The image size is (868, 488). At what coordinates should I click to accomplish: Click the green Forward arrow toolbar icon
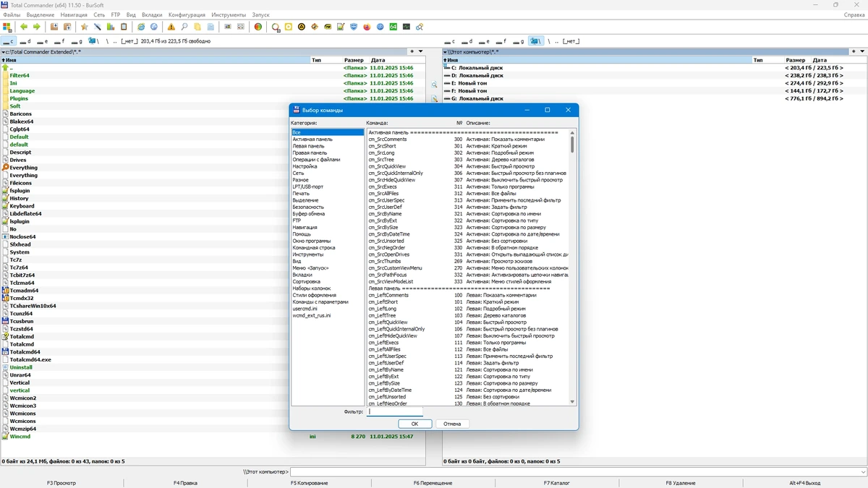pyautogui.click(x=37, y=27)
